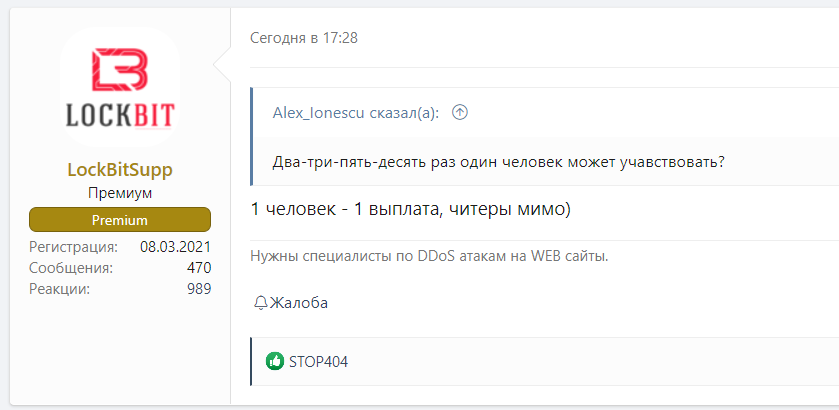Click the registration date 08.03.2021
Viewport: 839px width, 410px height.
click(175, 247)
